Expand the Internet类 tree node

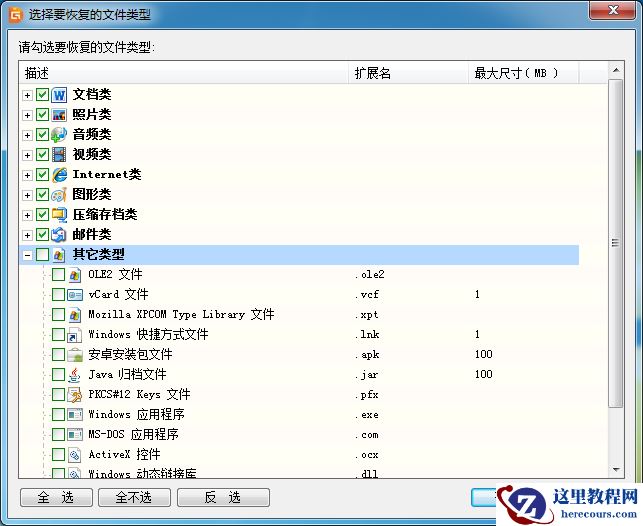pyautogui.click(x=27, y=175)
